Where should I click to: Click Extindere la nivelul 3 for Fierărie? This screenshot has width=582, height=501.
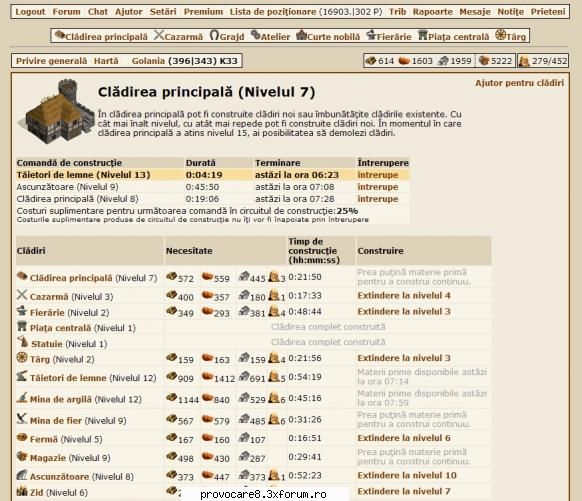404,311
